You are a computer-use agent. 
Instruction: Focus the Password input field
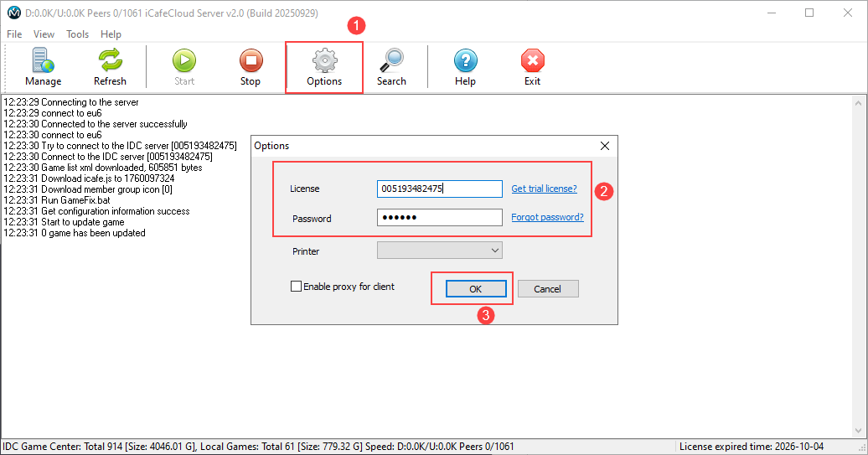click(x=439, y=218)
